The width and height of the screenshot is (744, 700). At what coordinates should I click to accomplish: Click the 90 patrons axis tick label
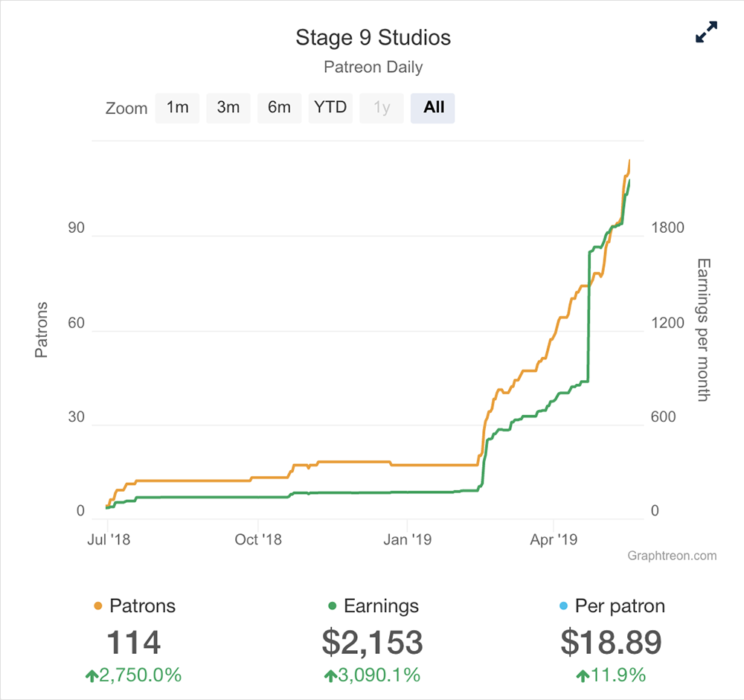(76, 228)
